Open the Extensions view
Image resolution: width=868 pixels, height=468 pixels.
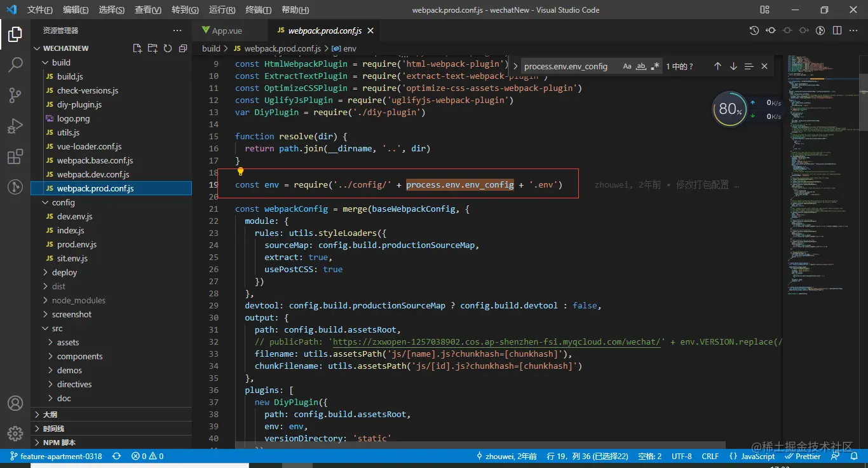[15, 156]
